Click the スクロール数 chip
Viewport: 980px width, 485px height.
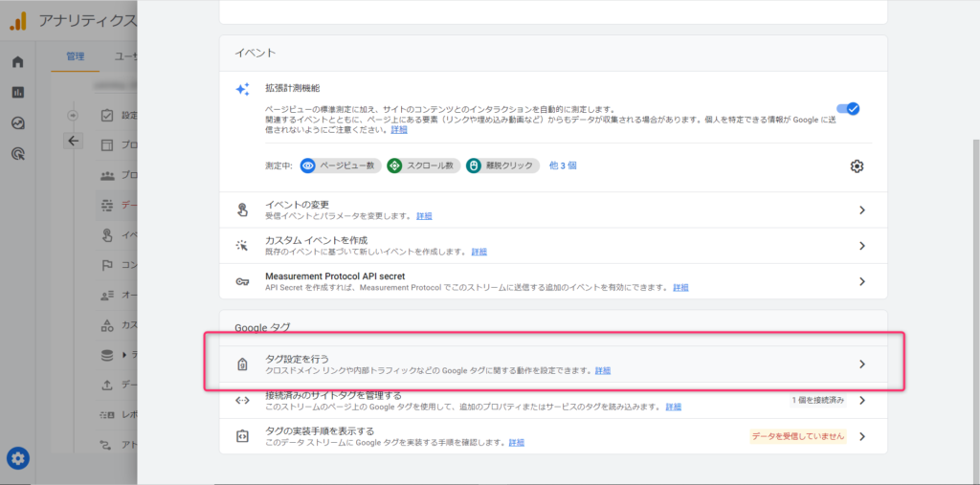click(x=423, y=165)
